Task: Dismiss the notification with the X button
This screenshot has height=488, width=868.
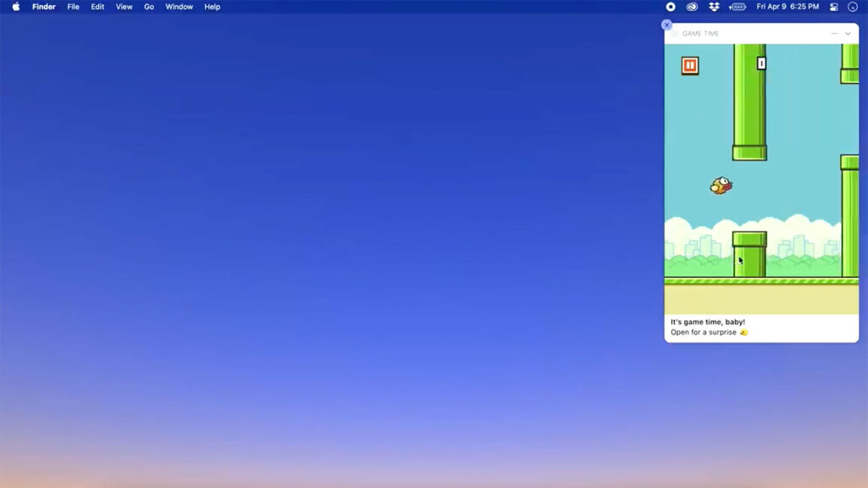Action: [x=666, y=25]
